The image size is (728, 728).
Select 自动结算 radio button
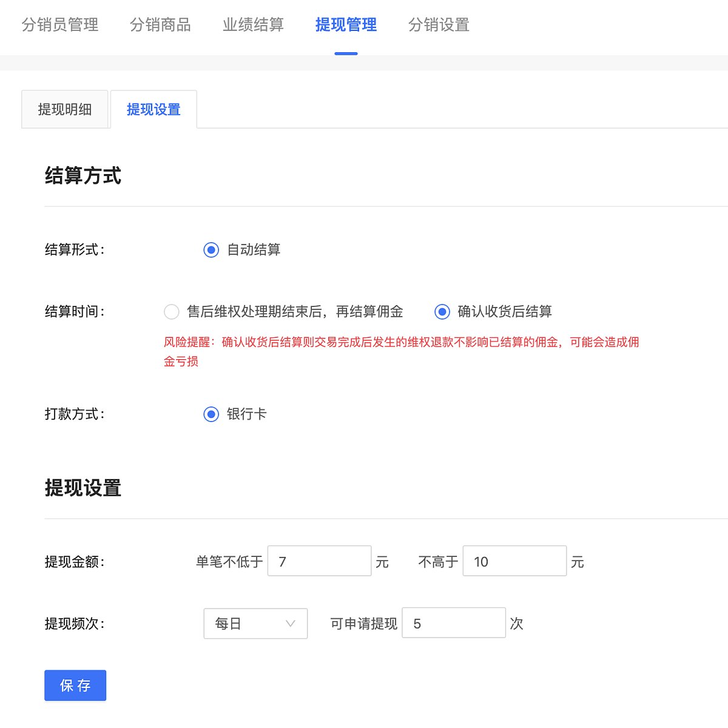point(211,250)
